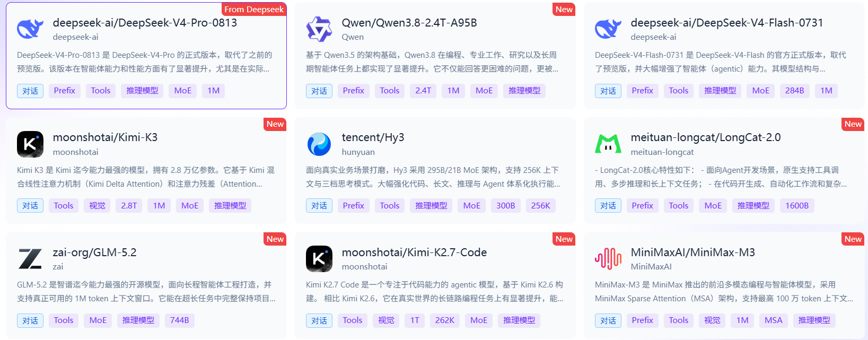868x340 pixels.
Task: Click the meituan-longcat author text
Action: (662, 152)
